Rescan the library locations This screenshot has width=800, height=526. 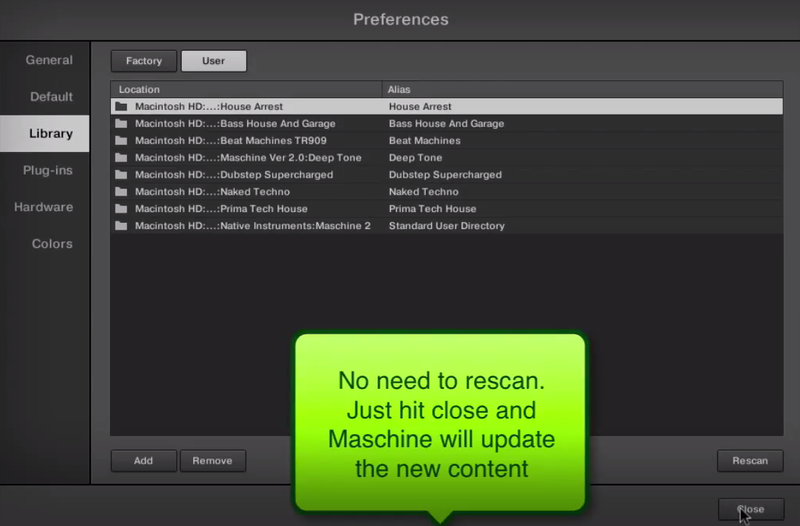[x=750, y=461]
